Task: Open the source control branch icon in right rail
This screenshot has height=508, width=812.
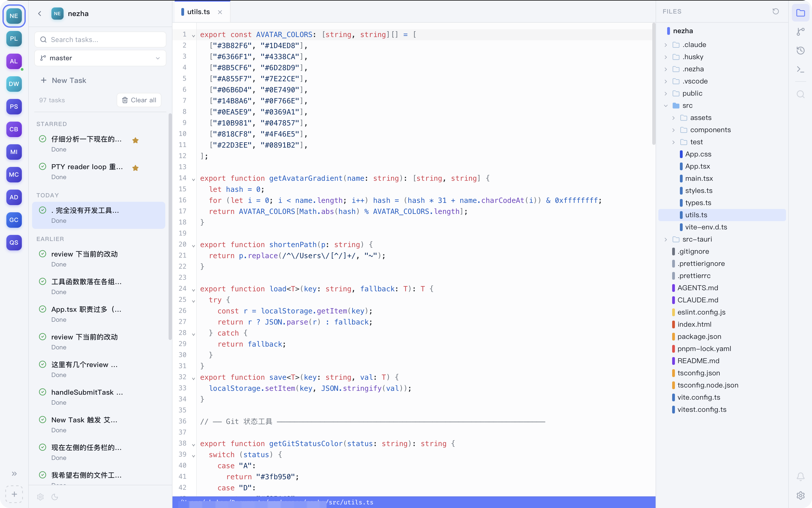Action: pyautogui.click(x=801, y=32)
